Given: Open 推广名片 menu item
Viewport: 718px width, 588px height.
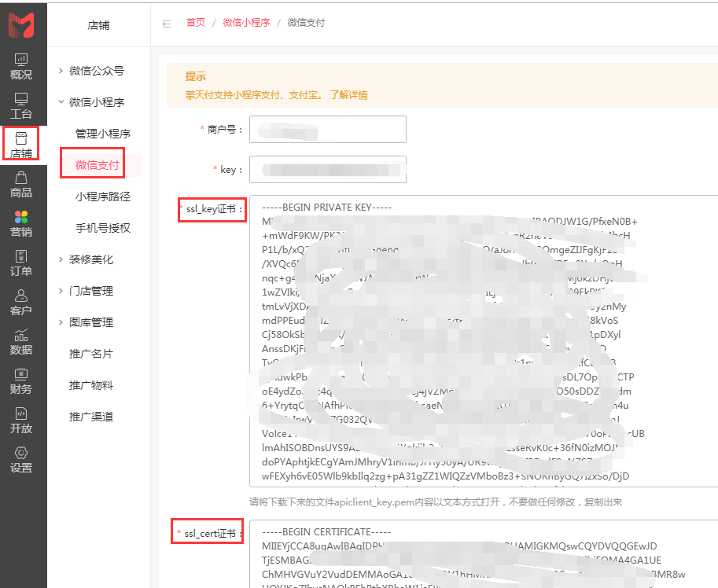Looking at the screenshot, I should coord(90,354).
